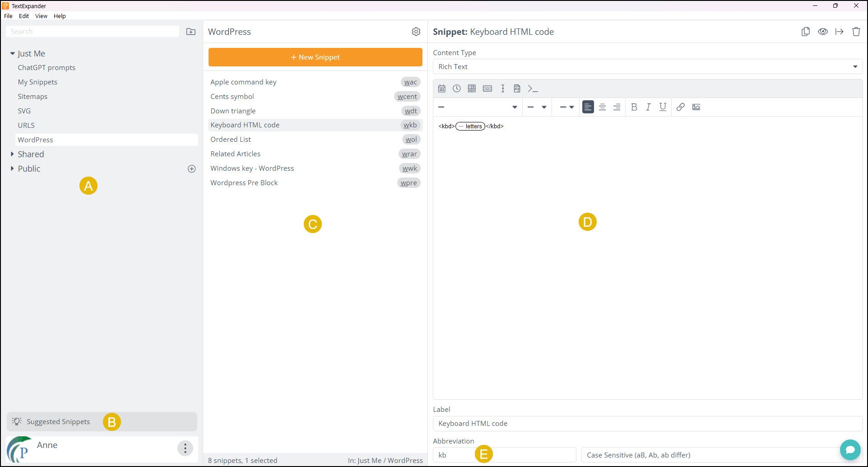Toggle bold formatting

[x=634, y=107]
